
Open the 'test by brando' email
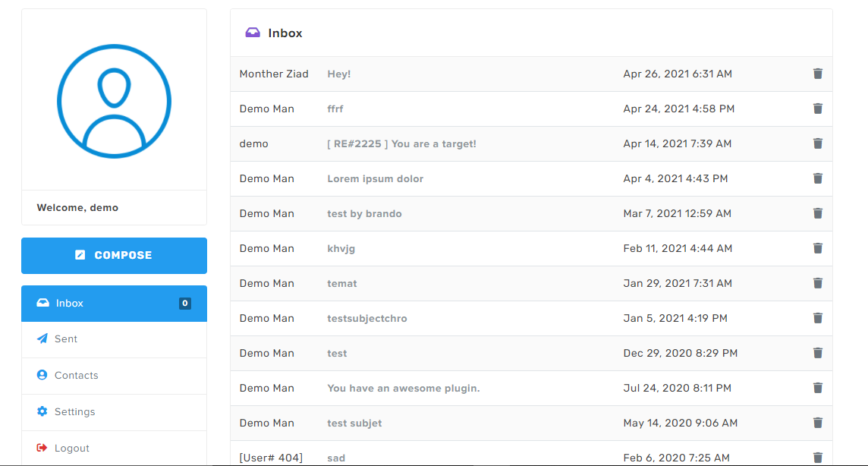click(x=364, y=213)
